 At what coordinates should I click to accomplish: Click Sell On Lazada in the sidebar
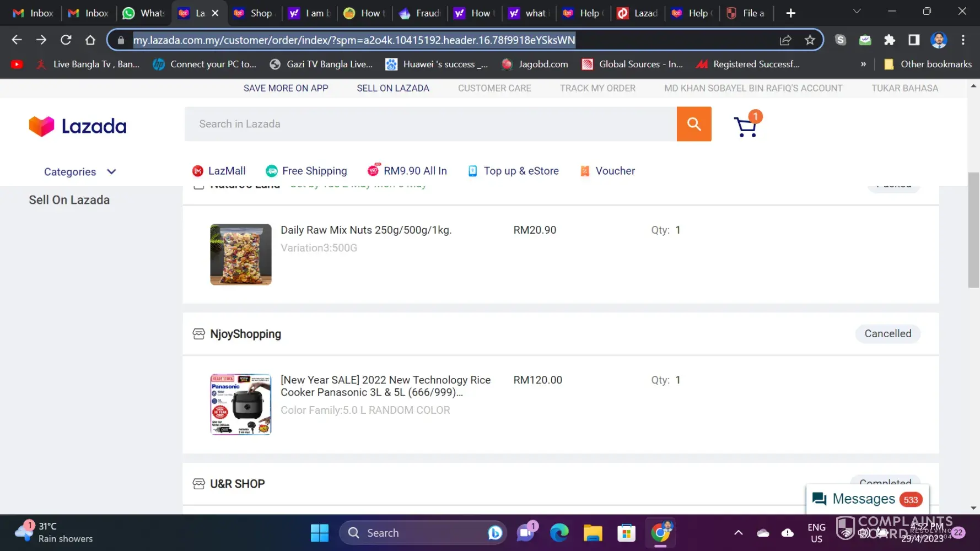pos(69,200)
